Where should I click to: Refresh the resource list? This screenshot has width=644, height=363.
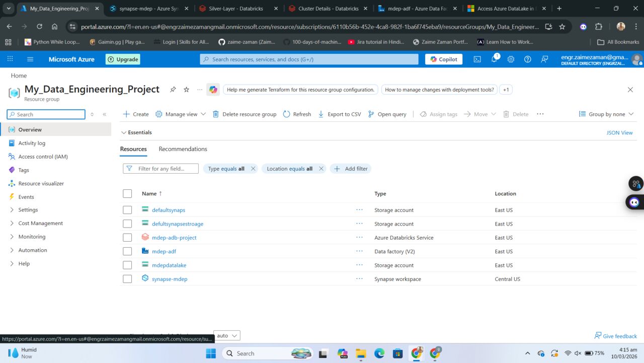coord(297,114)
